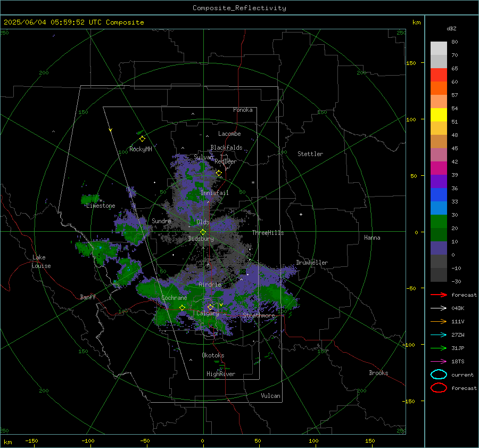Click the yellow 54 dBZ color swatch
This screenshot has width=479, height=448.
click(x=439, y=115)
